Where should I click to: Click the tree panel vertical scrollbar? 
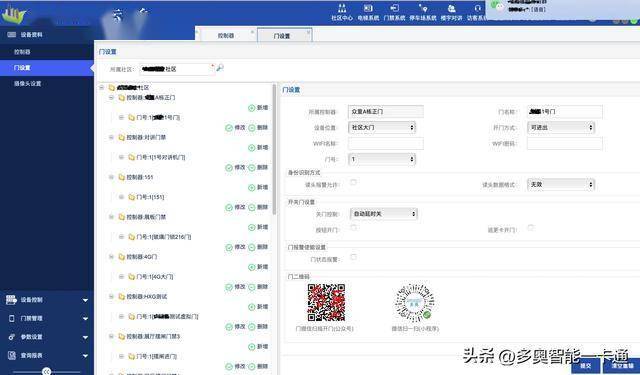tap(274, 149)
